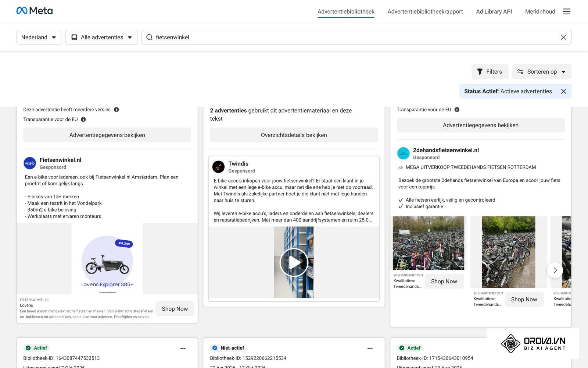Advance carousel with next arrow
588x368 pixels.
click(555, 270)
